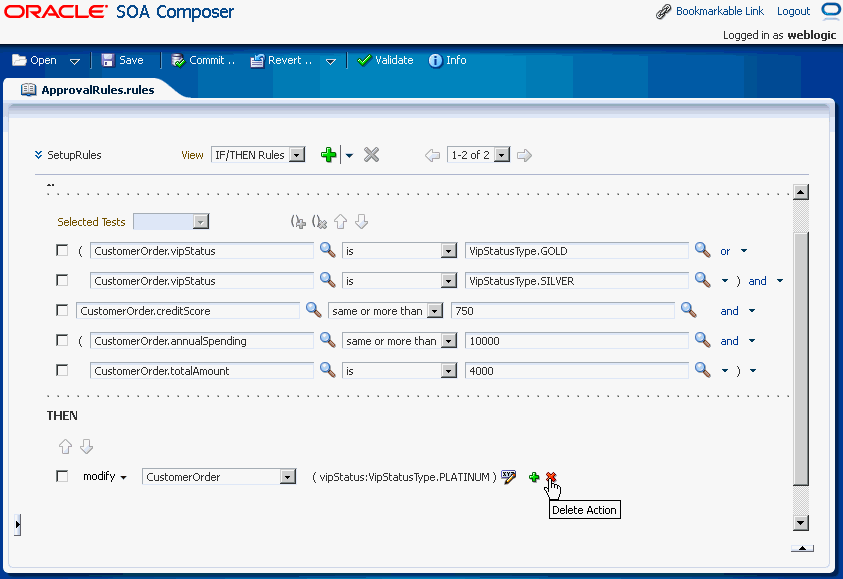
Task: Move selected test up arrow
Action: (340, 221)
